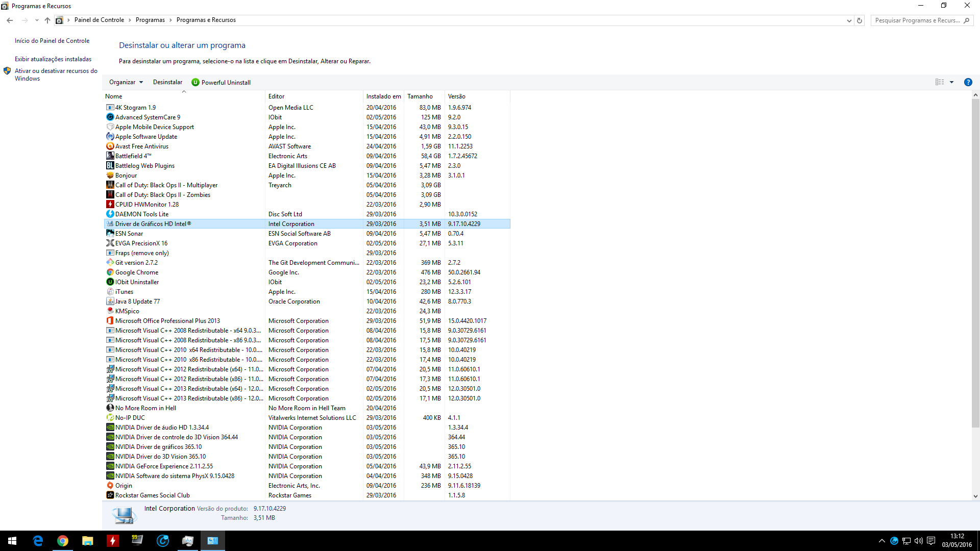The width and height of the screenshot is (980, 551).
Task: Click the Microsoft Office Professional Plus icon
Action: [110, 321]
